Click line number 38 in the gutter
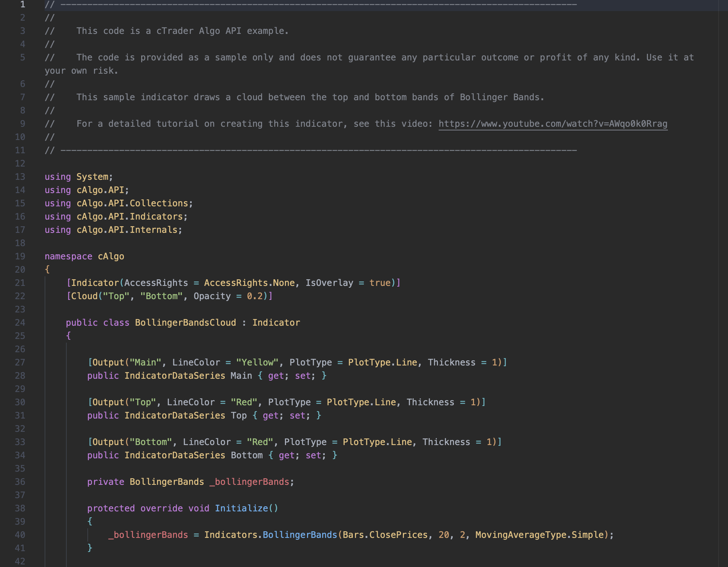This screenshot has width=728, height=567. click(x=20, y=508)
